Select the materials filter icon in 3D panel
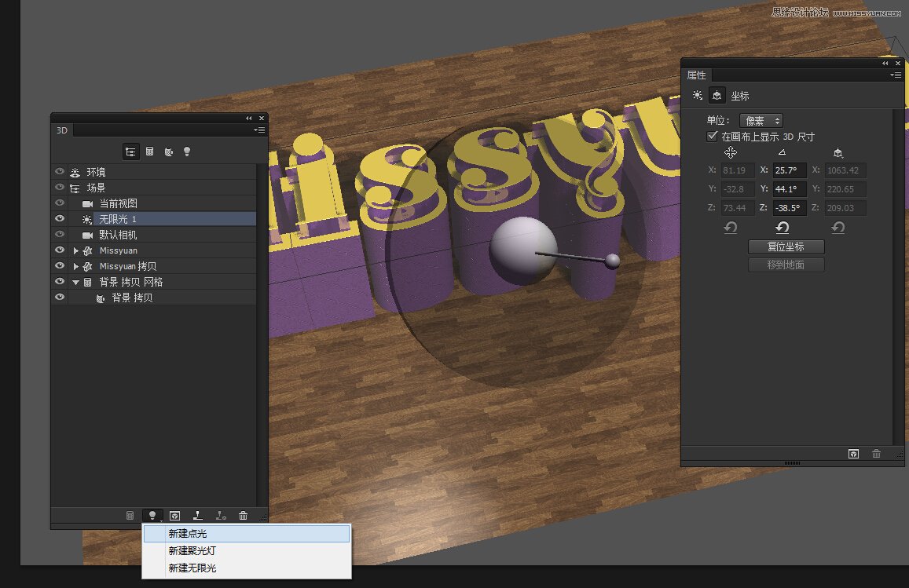This screenshot has height=588, width=909. point(169,152)
